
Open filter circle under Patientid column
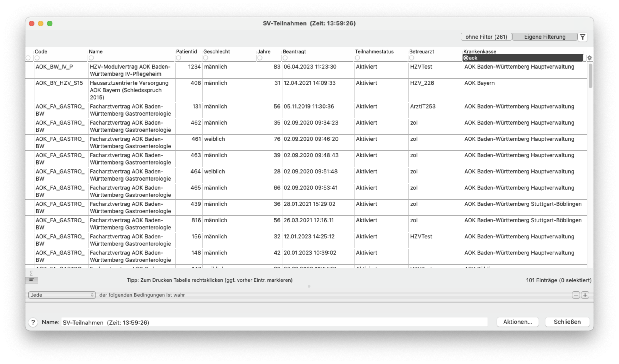tap(178, 58)
